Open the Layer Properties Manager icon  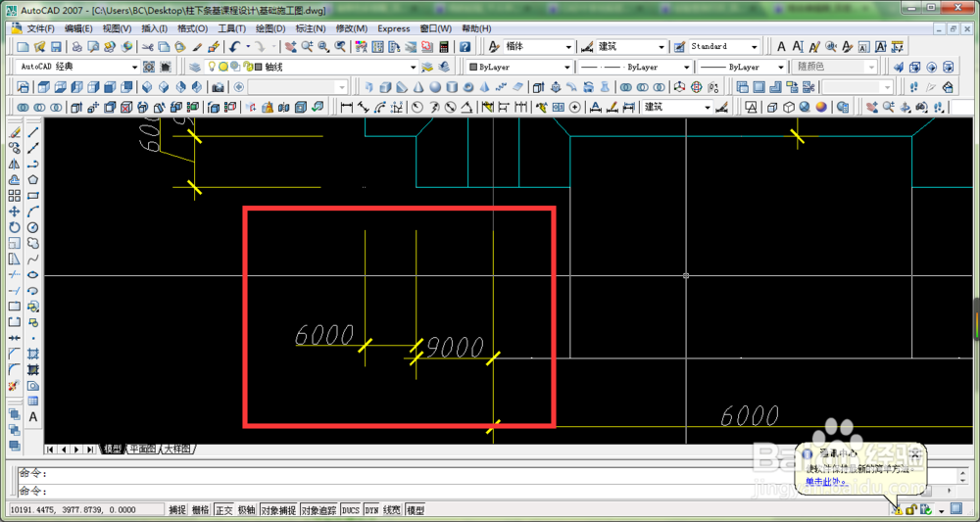pyautogui.click(x=194, y=67)
